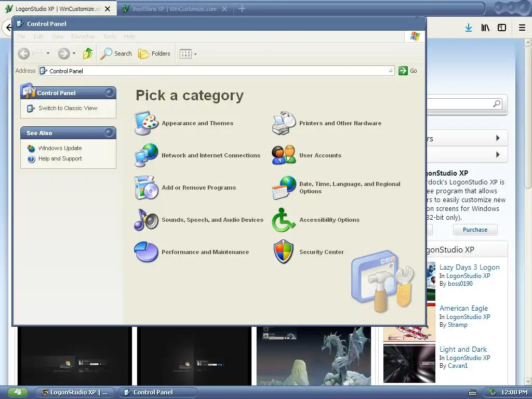Click browser downloads arrow icon
This screenshot has width=532, height=399.
(x=469, y=28)
